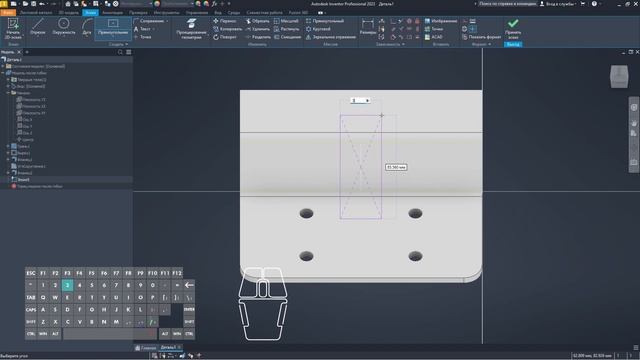Close the Model (Модель) browser tab
The image size is (640, 360).
pyautogui.click(x=19, y=52)
